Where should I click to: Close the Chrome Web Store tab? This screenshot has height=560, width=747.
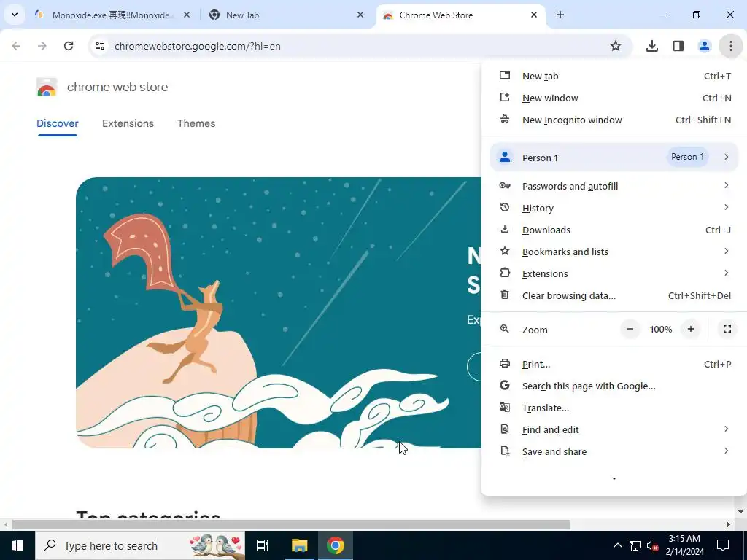(x=533, y=15)
